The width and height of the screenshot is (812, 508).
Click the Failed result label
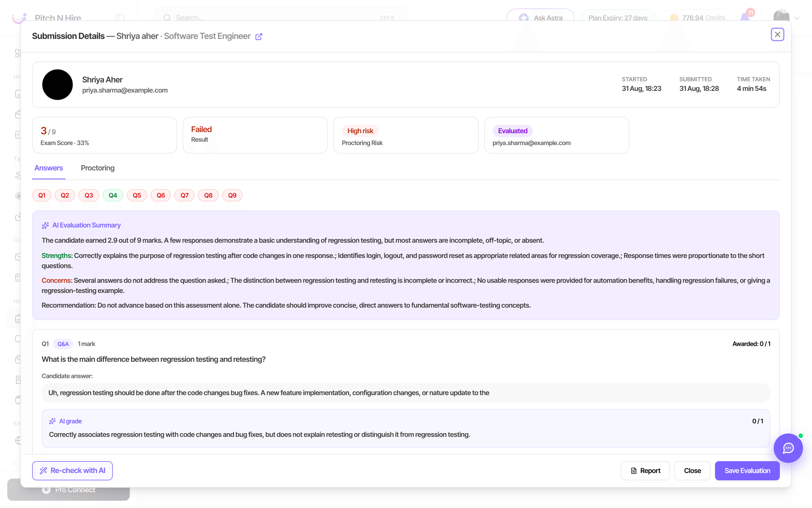coord(201,129)
